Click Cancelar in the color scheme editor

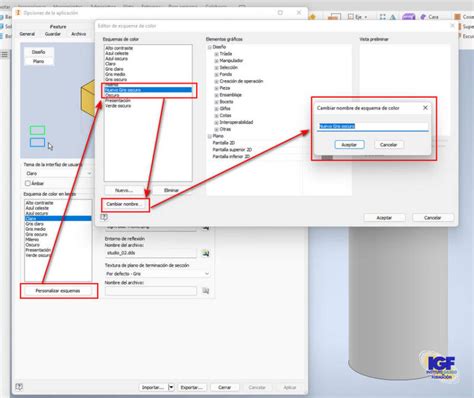[432, 218]
